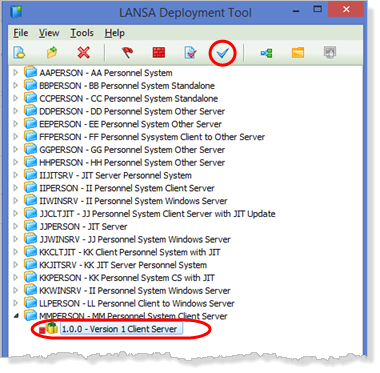The height and width of the screenshot is (373, 380).
Task: Expand the DDPERSON tree node
Action: (x=16, y=111)
